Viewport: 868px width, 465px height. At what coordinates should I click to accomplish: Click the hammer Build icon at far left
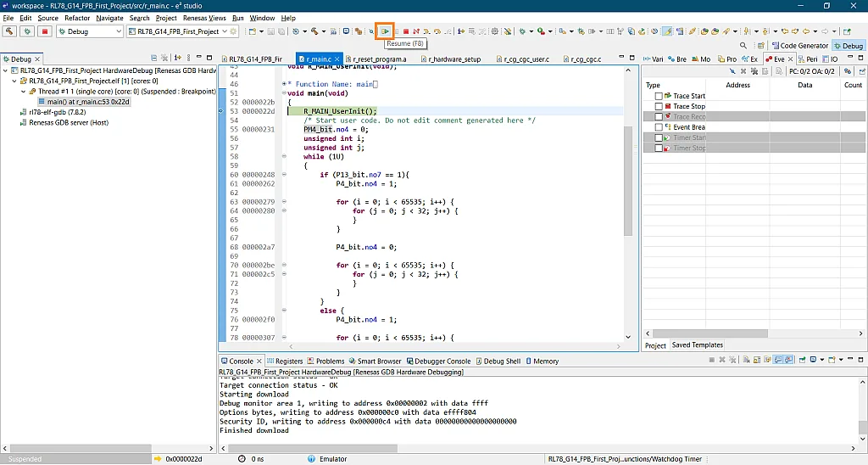[x=10, y=31]
